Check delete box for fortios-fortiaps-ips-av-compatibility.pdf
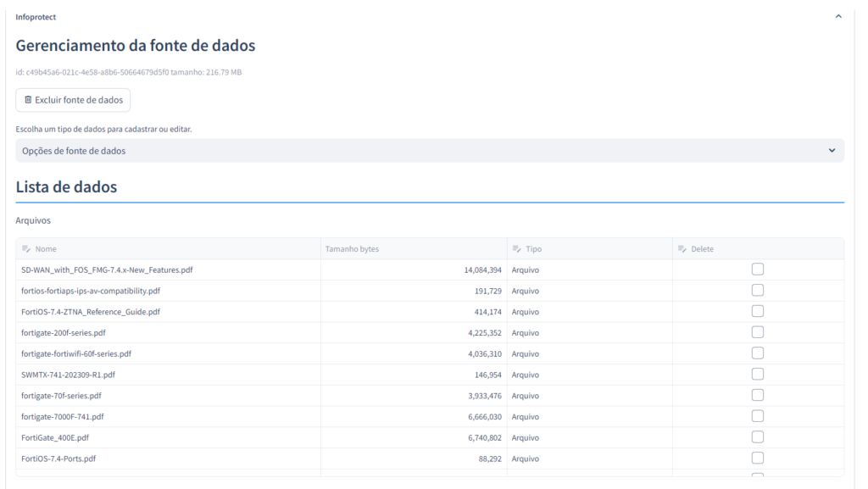Viewport: 868px width, 489px height. pos(758,291)
